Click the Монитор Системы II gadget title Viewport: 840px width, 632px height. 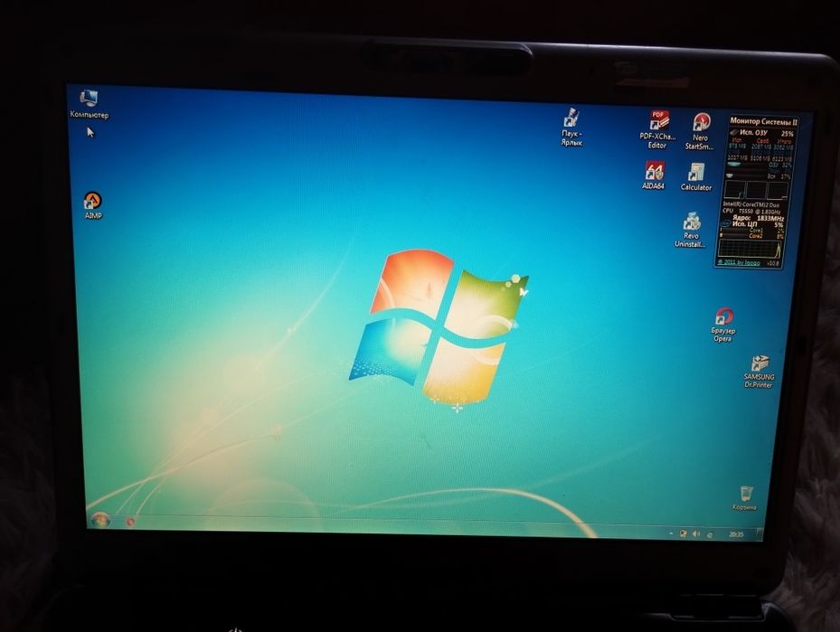(x=763, y=121)
